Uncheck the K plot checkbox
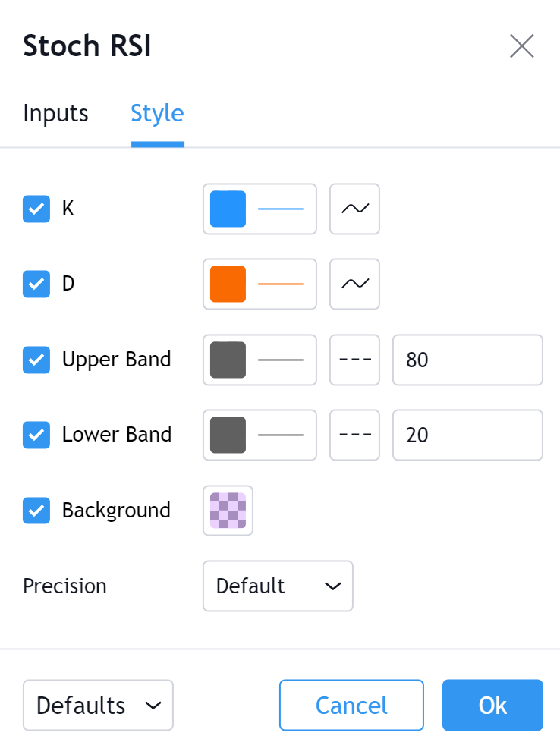This screenshot has height=745, width=560. (x=36, y=209)
